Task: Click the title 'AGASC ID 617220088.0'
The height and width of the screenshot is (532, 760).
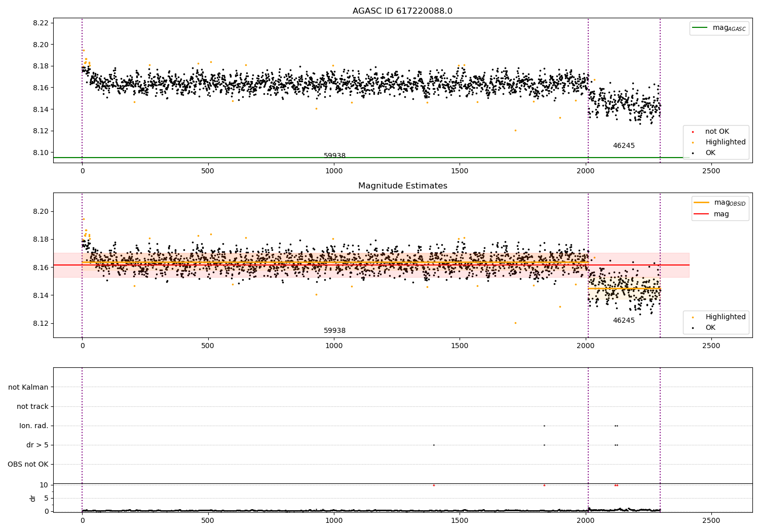Action: (402, 11)
